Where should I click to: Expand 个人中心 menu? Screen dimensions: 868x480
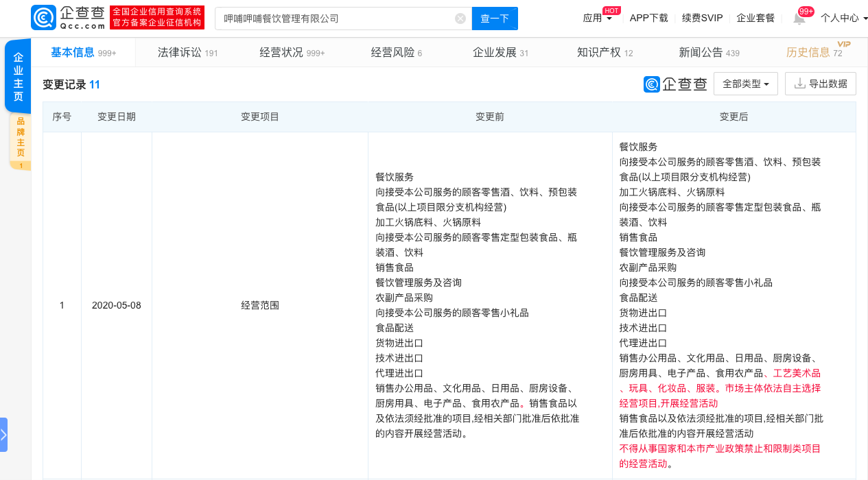(844, 19)
